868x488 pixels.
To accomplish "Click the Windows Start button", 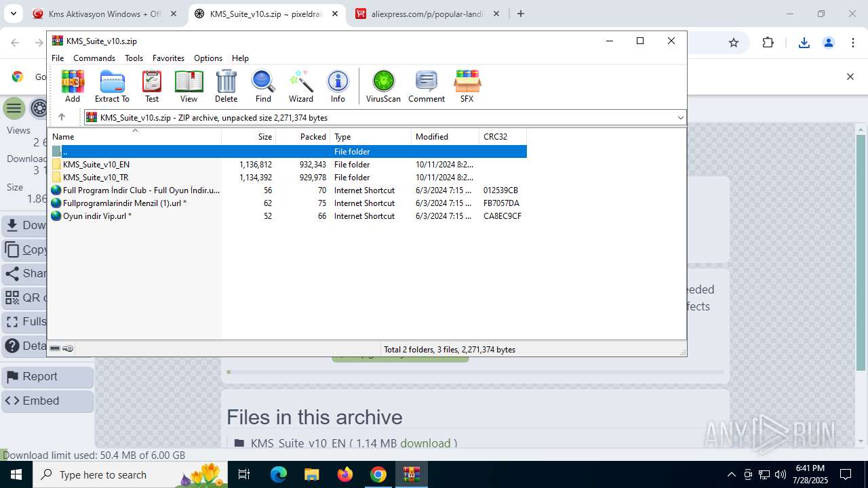I will [16, 474].
